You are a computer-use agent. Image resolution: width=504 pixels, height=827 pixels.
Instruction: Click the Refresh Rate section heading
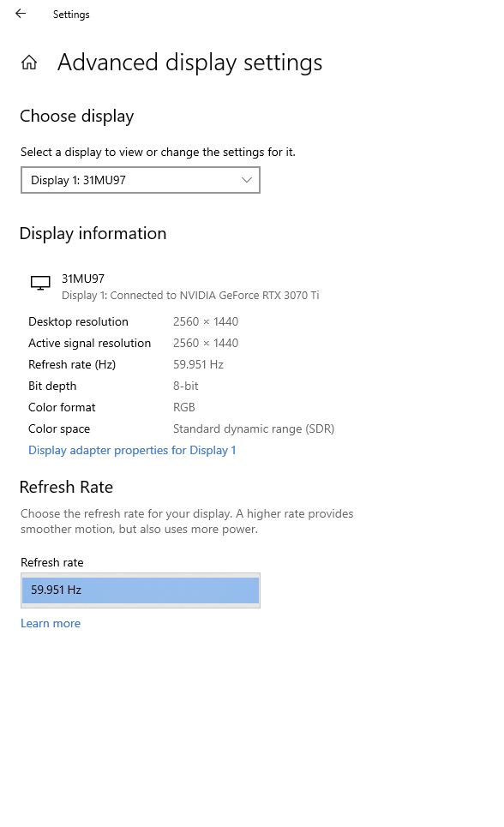tap(66, 487)
